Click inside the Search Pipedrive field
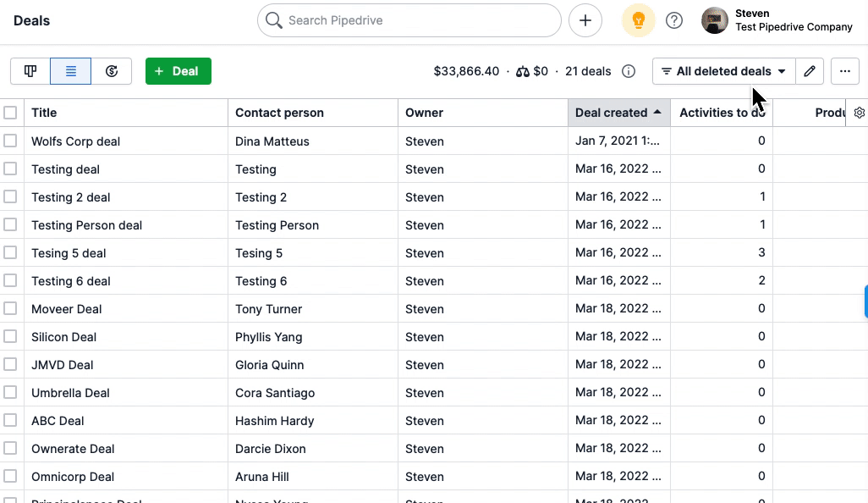This screenshot has width=868, height=503. coord(409,19)
